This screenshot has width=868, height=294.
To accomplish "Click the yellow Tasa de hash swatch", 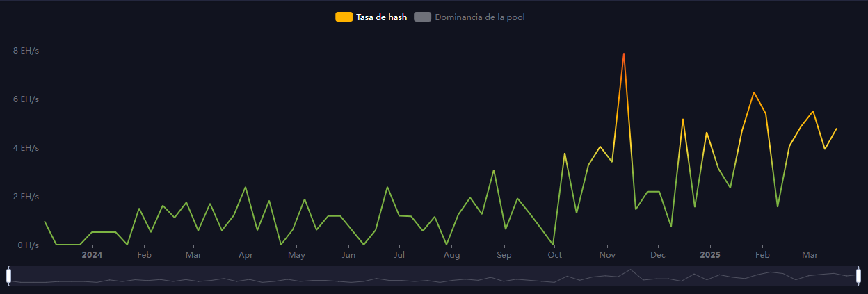I will pos(344,17).
